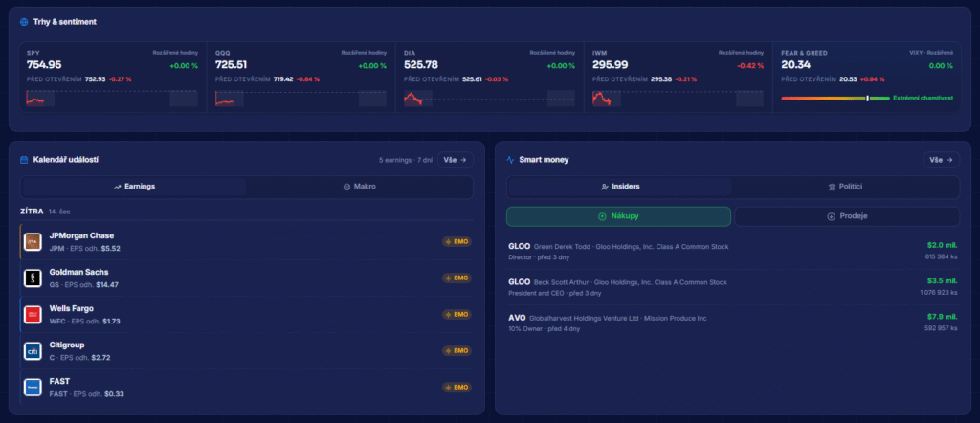Click the BMO badge for FAST
980x423 pixels.
tap(457, 388)
